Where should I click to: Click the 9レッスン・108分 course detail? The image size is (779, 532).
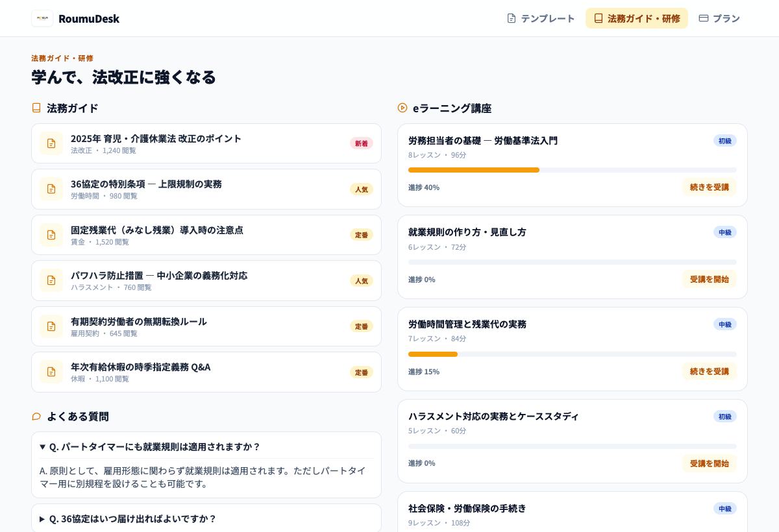click(439, 523)
